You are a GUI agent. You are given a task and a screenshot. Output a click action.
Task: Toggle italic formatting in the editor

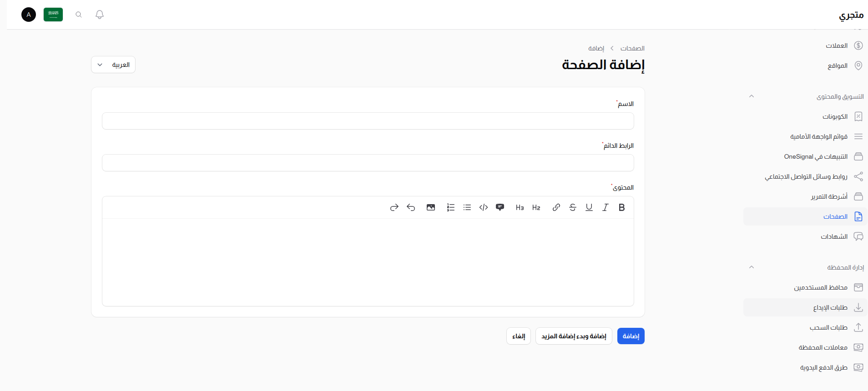tap(605, 207)
